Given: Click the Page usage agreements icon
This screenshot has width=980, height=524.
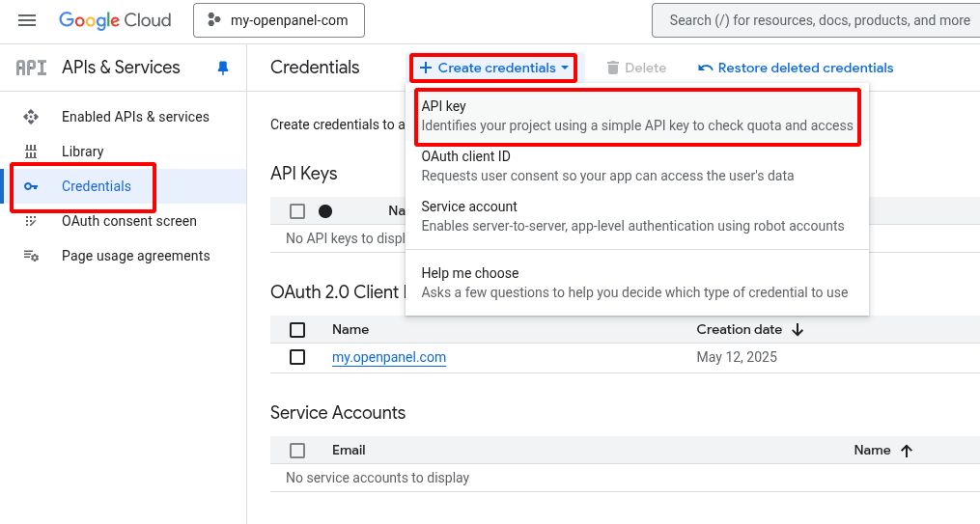Looking at the screenshot, I should 31,256.
